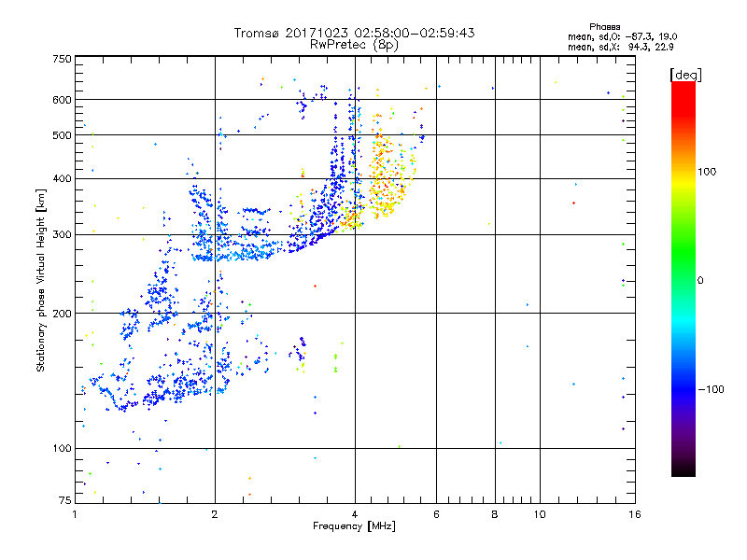Click the [deg] colorbar unit label
This screenshot has height=560, width=747.
686,74
